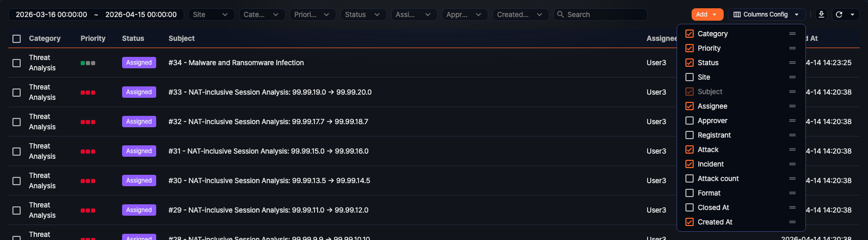This screenshot has height=240, width=868.
Task: Click drag handle icon beside Created At
Action: 792,222
